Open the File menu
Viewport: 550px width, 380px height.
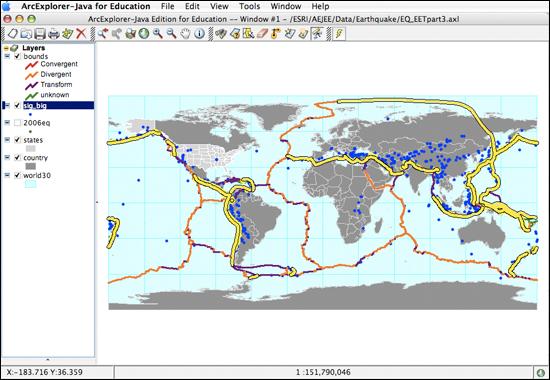[x=167, y=6]
